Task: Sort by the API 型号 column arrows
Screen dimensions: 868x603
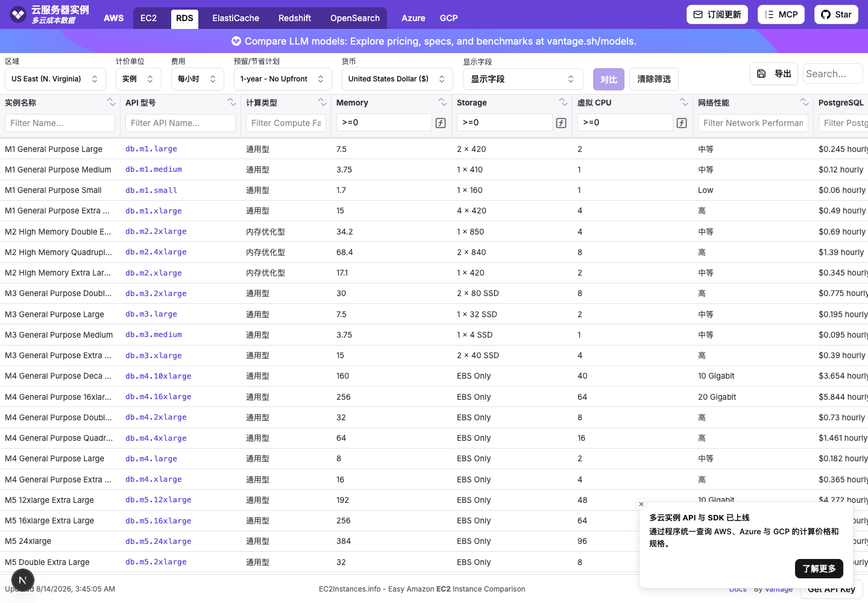Action: click(x=231, y=102)
